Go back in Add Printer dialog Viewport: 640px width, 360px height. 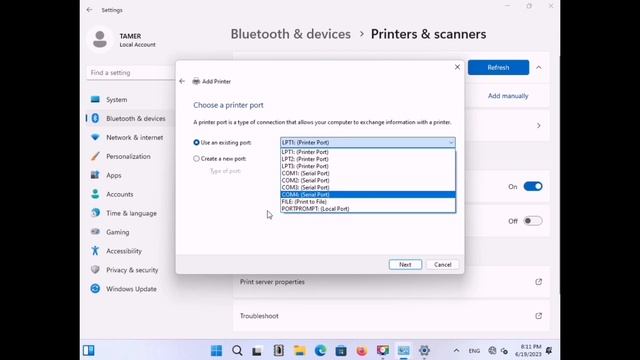[182, 81]
